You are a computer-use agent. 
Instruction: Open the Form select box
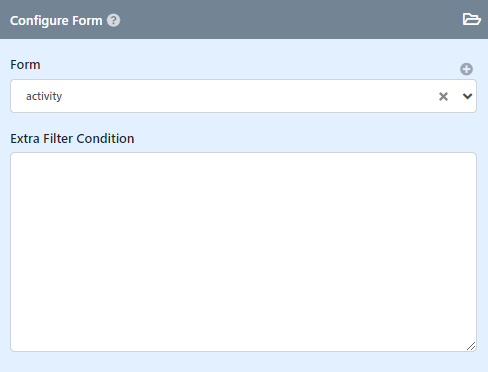pyautogui.click(x=243, y=96)
